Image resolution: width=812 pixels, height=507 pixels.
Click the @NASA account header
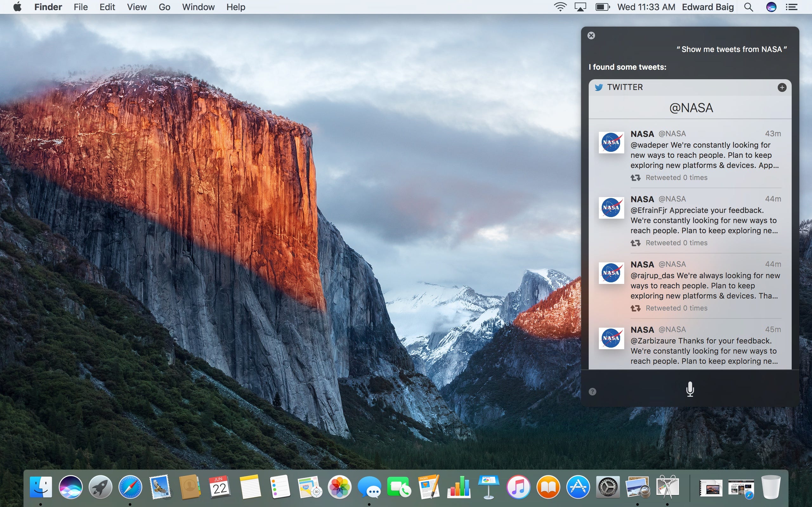691,108
